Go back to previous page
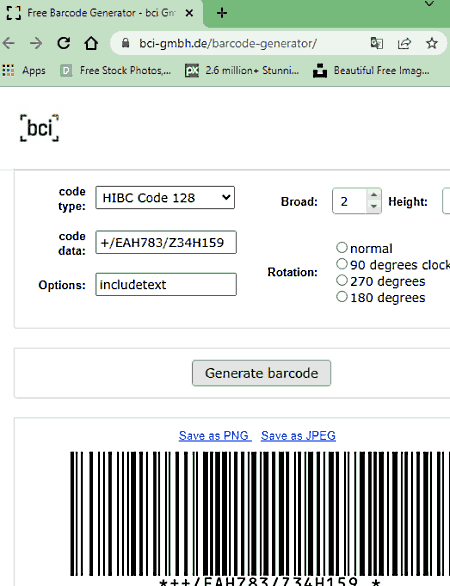450x586 pixels. 9,43
